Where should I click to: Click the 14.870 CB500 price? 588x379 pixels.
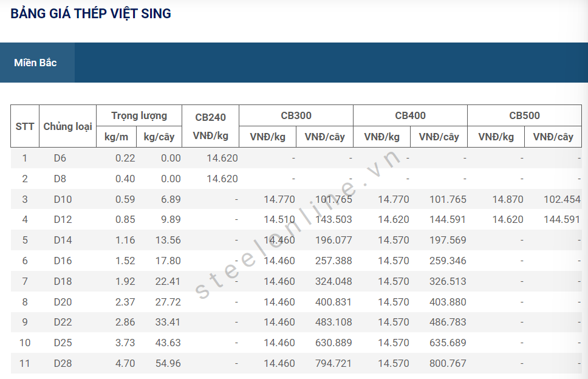(x=508, y=199)
